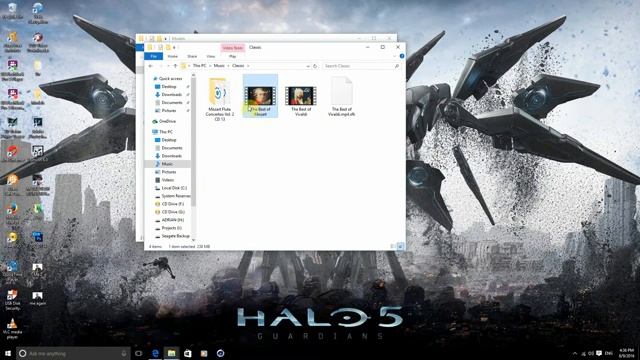
Task: Click Music in the address bar path
Action: point(219,66)
